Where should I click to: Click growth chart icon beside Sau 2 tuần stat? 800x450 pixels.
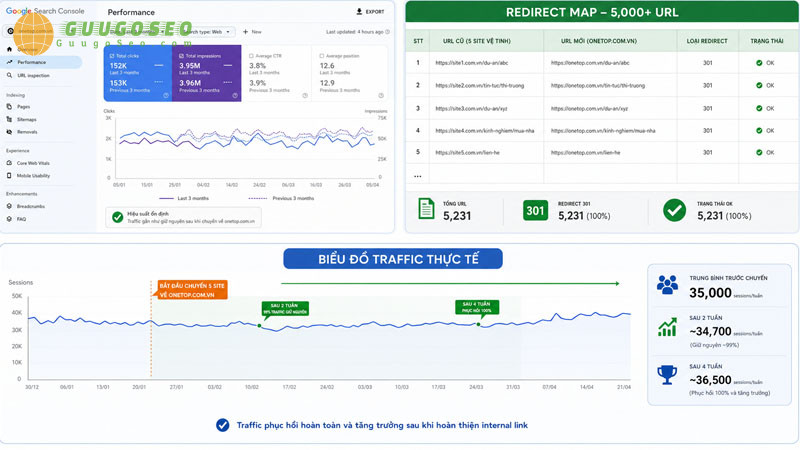(667, 327)
